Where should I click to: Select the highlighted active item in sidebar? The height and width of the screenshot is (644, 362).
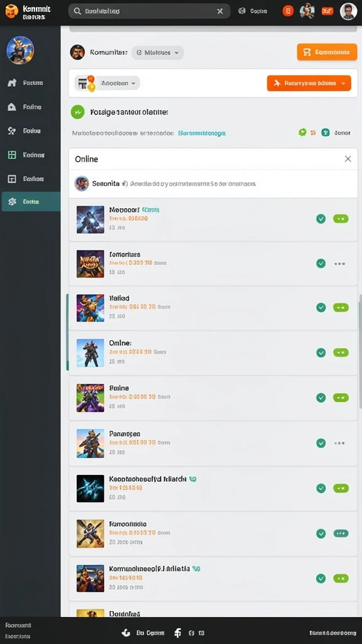(31, 202)
